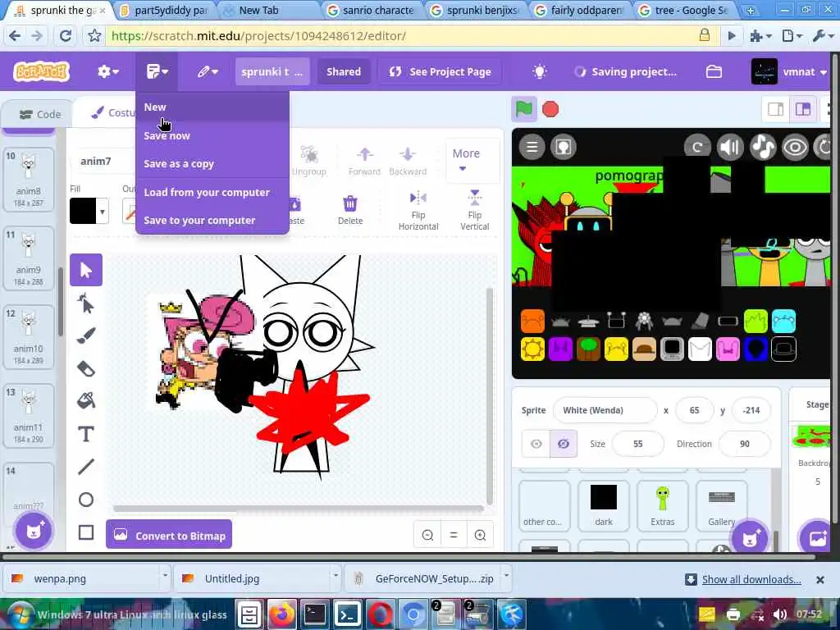Click See Project Page button
The width and height of the screenshot is (840, 630).
pyautogui.click(x=440, y=71)
